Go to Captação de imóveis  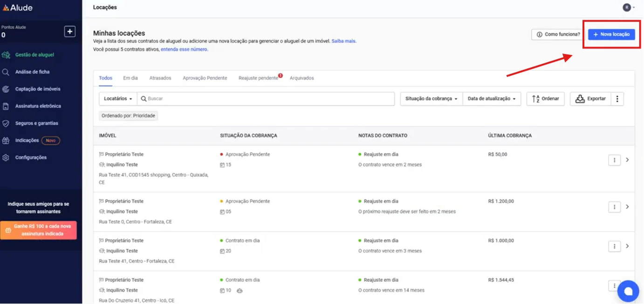click(38, 89)
